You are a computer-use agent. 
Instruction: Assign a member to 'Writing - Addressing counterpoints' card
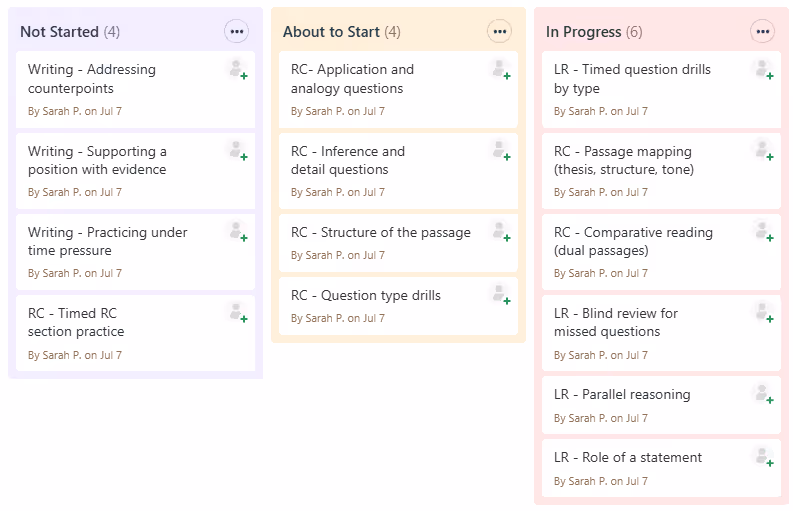click(237, 70)
